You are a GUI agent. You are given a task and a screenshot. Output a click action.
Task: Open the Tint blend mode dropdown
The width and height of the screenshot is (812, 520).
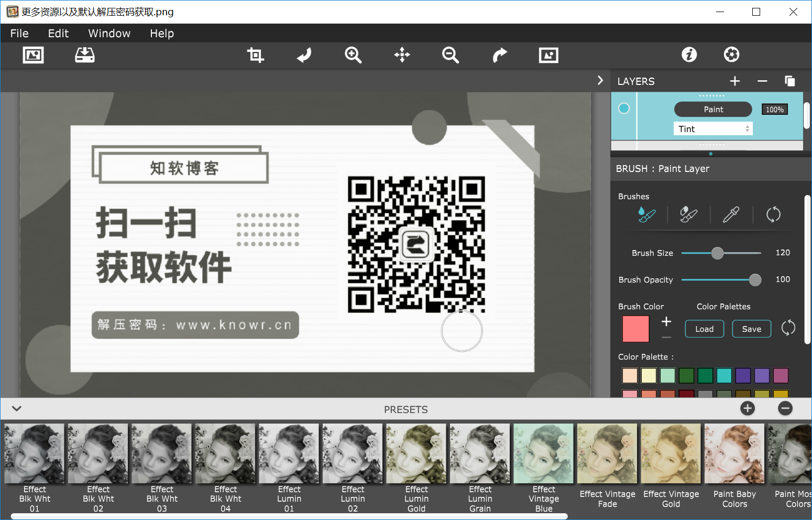click(712, 129)
